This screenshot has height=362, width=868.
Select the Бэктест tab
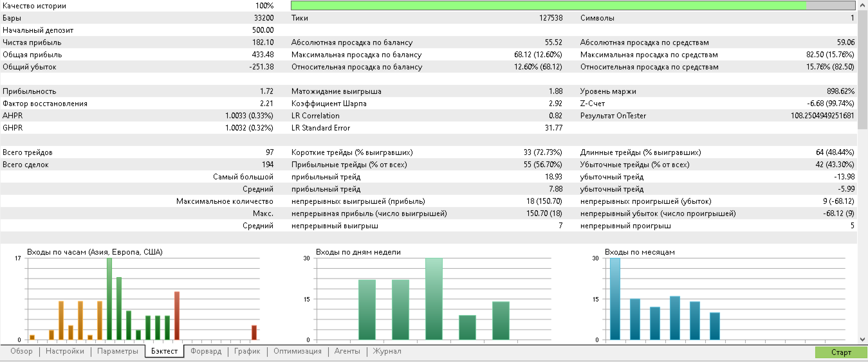pyautogui.click(x=165, y=352)
